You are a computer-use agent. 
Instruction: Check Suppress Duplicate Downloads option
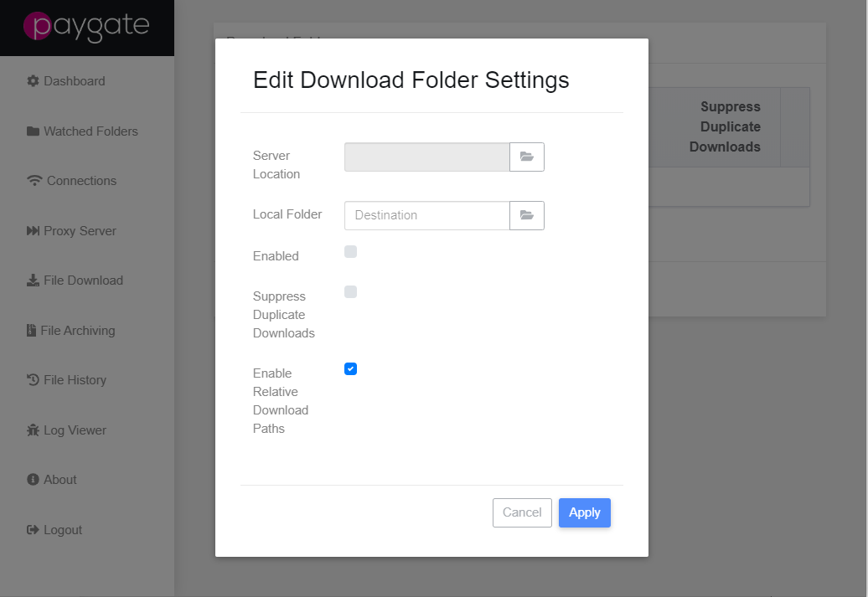[x=350, y=291]
